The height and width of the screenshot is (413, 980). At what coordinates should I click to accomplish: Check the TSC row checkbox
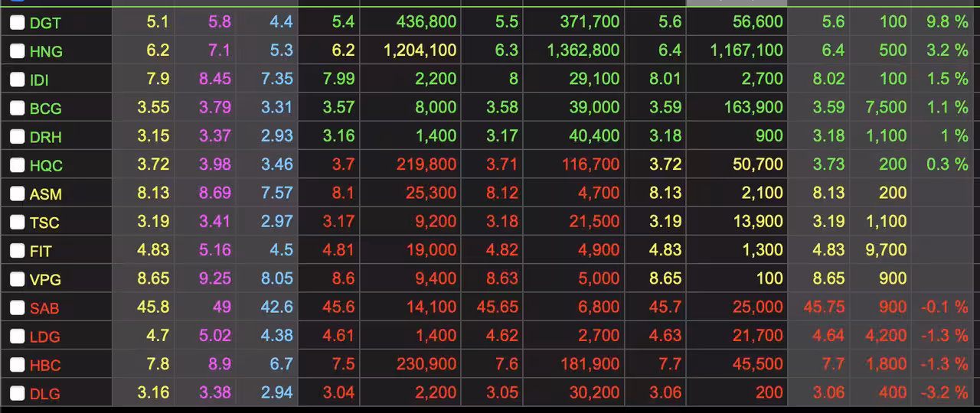17,223
